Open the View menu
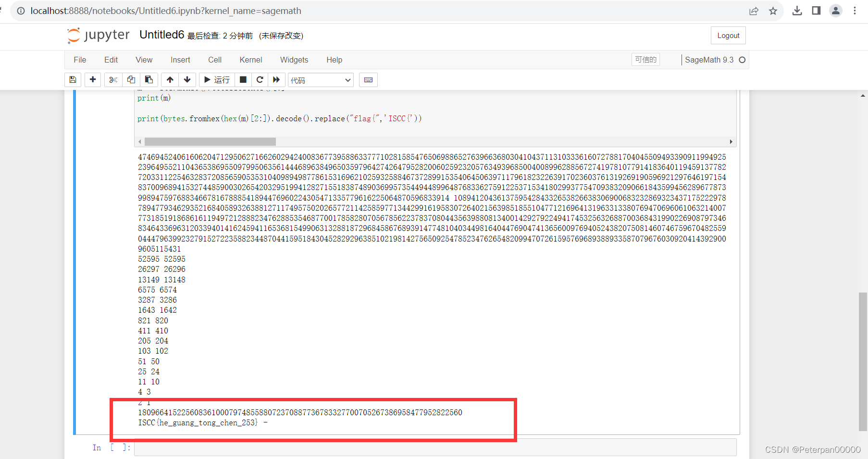The width and height of the screenshot is (868, 459). [x=144, y=60]
